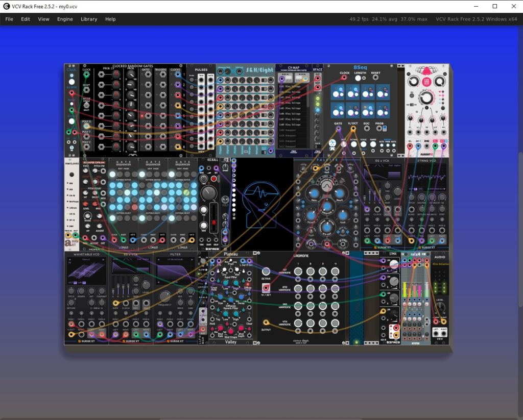523x420 pixels.
Task: Click the oscilloscope head display module
Action: tap(262, 204)
